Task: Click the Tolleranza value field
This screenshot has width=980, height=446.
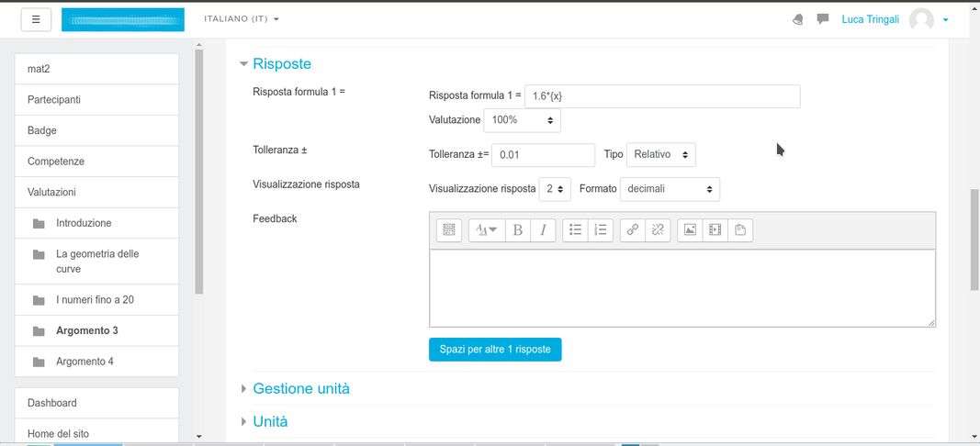Action: [x=543, y=155]
